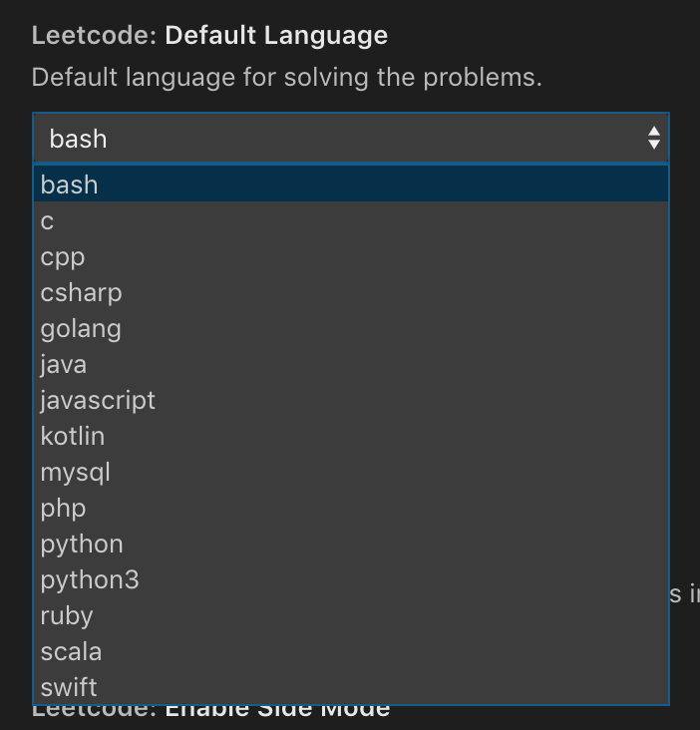Choose the c language option
Screen dimensions: 700x730
pyautogui.click(x=351, y=220)
